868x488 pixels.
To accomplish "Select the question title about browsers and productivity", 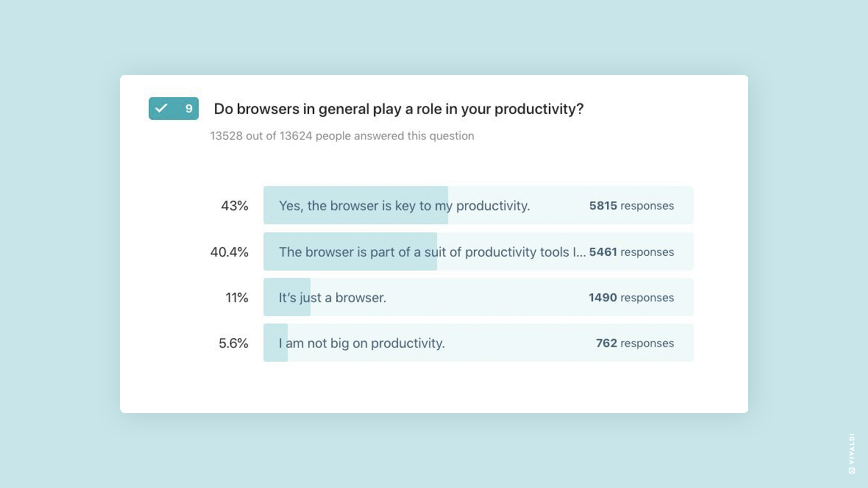I will pyautogui.click(x=399, y=109).
